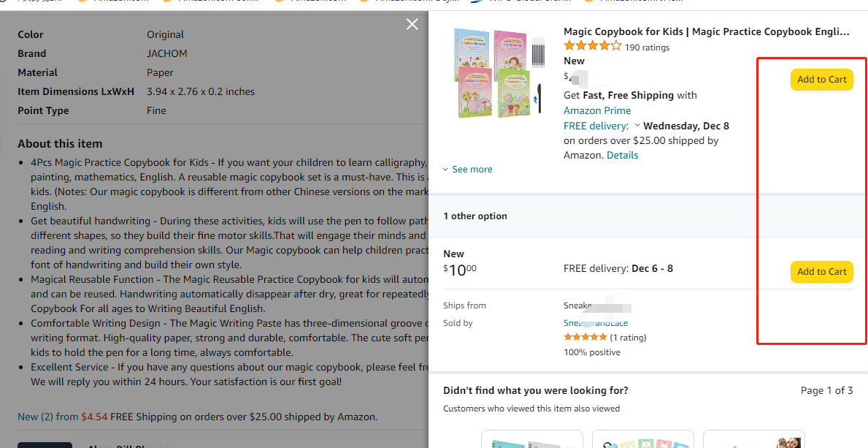Image resolution: width=868 pixels, height=448 pixels.
Task: Click the product's orange star rating
Action: coord(592,47)
